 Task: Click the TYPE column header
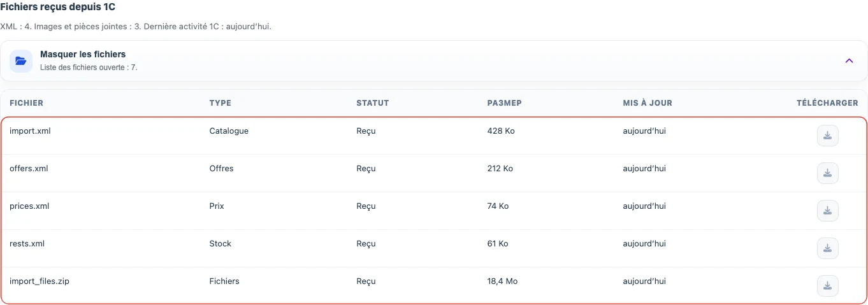point(221,103)
